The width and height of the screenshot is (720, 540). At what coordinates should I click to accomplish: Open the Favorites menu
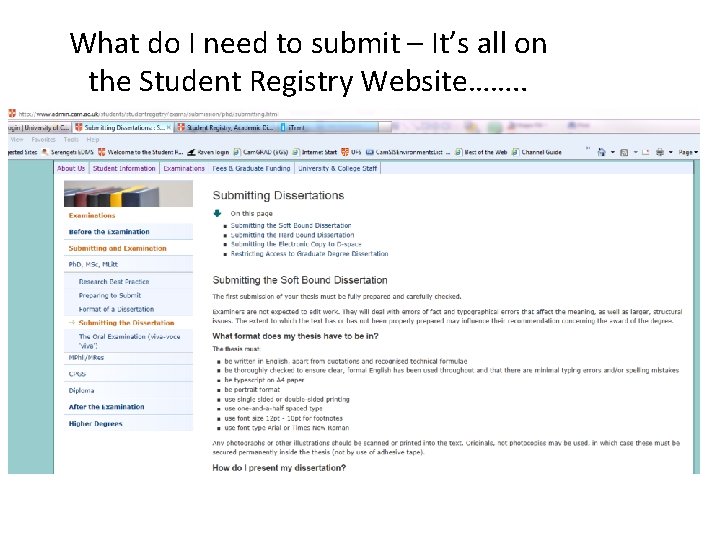pyautogui.click(x=43, y=140)
